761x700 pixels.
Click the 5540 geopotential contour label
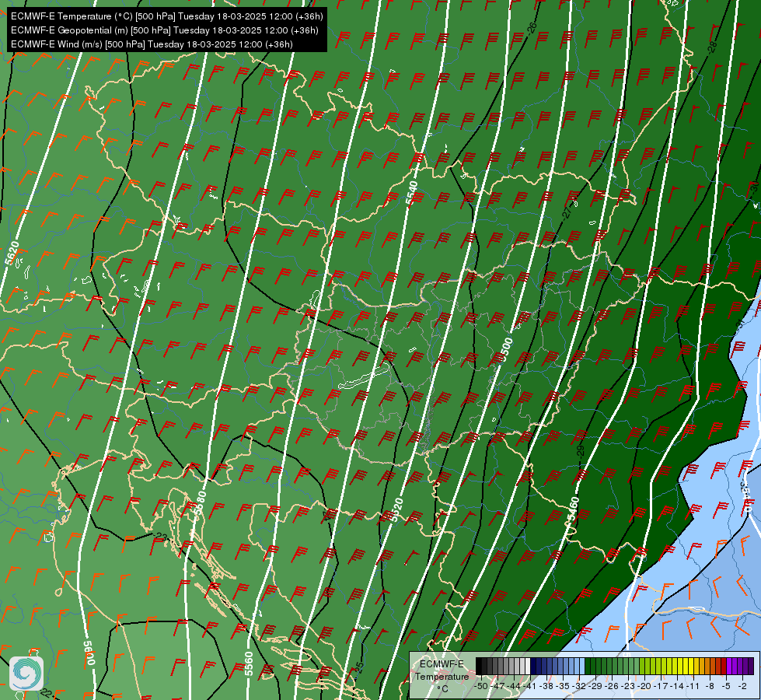tap(411, 192)
